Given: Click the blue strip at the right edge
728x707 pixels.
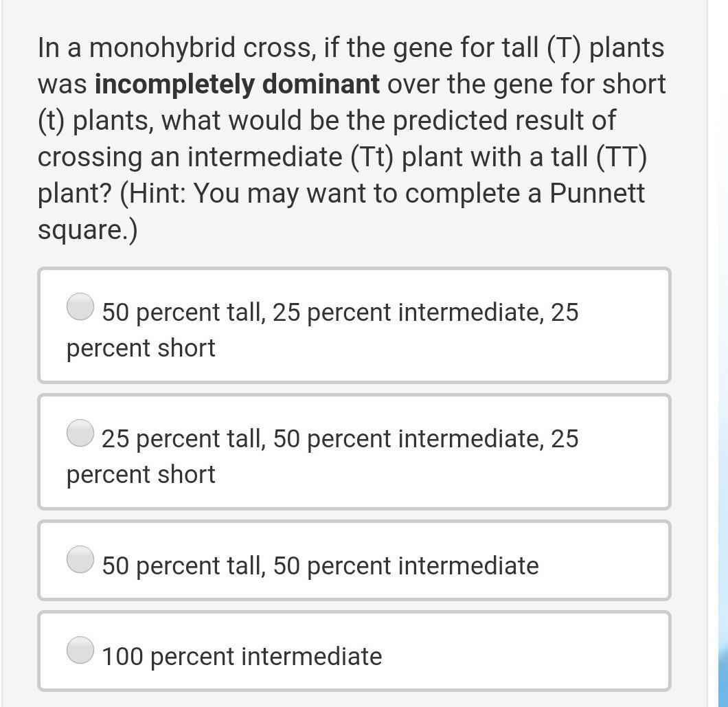Looking at the screenshot, I should pyautogui.click(x=723, y=660).
